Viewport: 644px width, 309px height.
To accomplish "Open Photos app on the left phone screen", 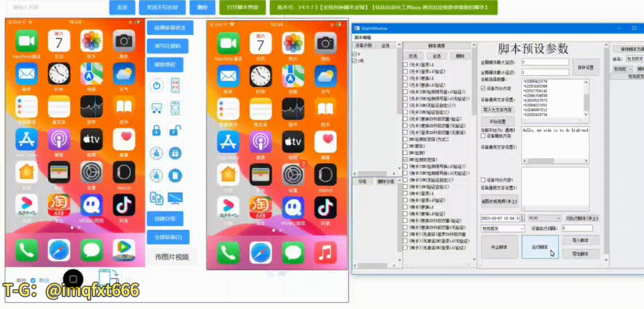I will [91, 41].
